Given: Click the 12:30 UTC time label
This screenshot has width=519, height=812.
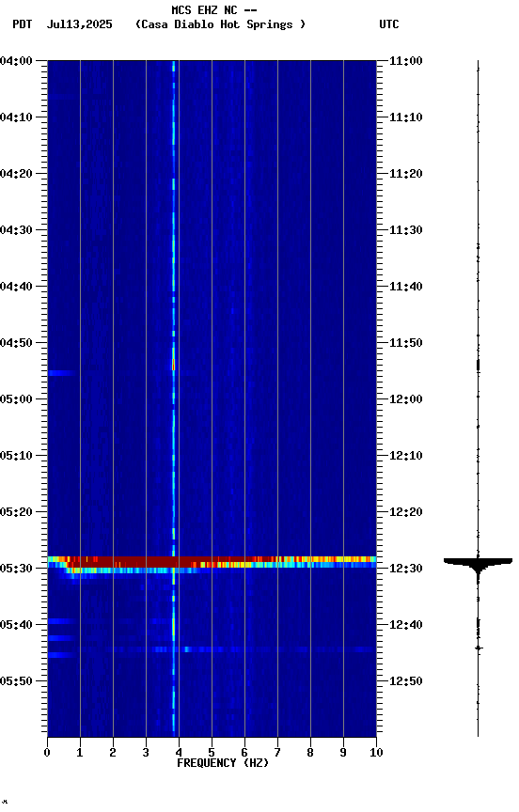Looking at the screenshot, I should pyautogui.click(x=406, y=569).
